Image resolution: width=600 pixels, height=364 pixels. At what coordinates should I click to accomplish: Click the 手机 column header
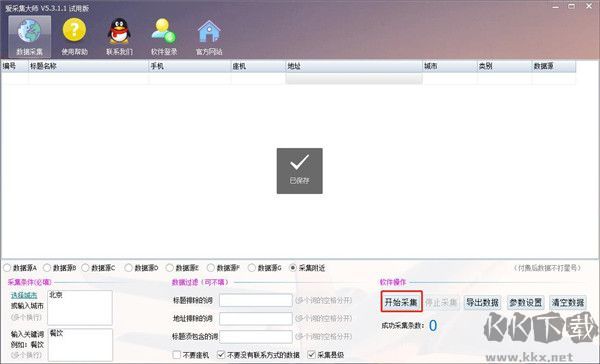(190, 66)
